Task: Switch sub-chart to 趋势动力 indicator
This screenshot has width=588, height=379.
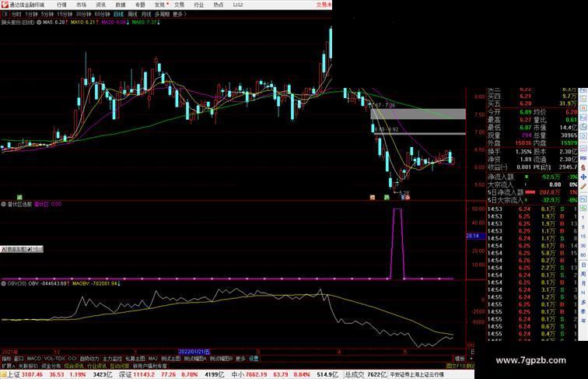Action: tap(89, 359)
